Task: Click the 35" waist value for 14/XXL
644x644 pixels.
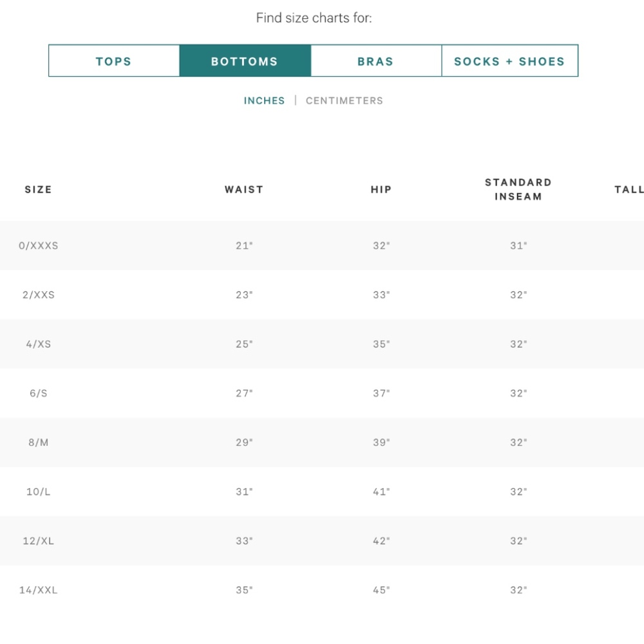Action: click(244, 590)
